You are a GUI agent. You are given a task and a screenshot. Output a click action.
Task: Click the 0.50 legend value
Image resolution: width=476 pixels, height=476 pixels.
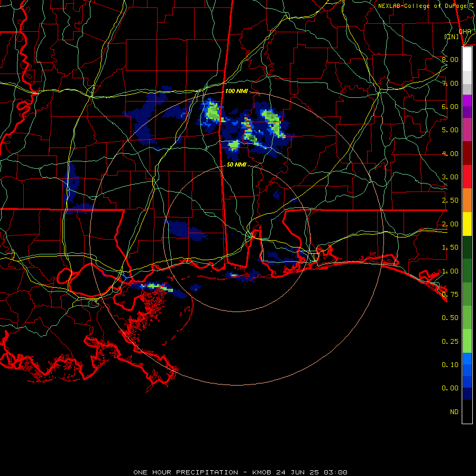point(450,318)
